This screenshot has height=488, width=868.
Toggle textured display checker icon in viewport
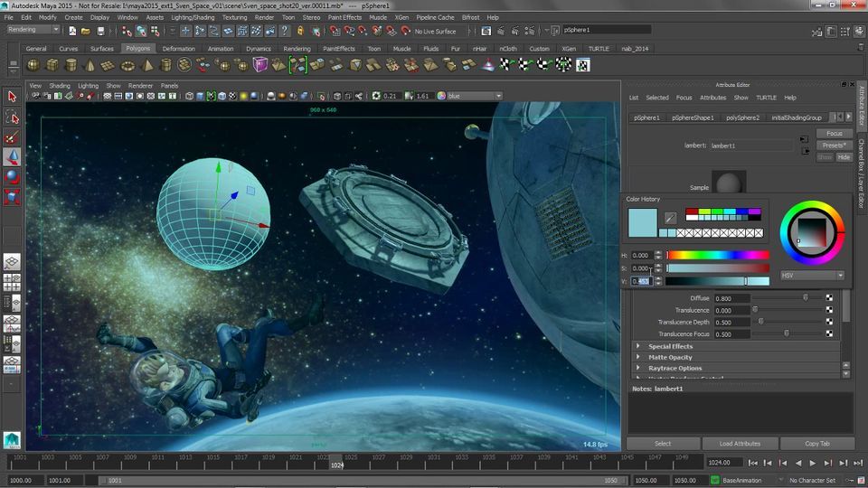(x=233, y=97)
